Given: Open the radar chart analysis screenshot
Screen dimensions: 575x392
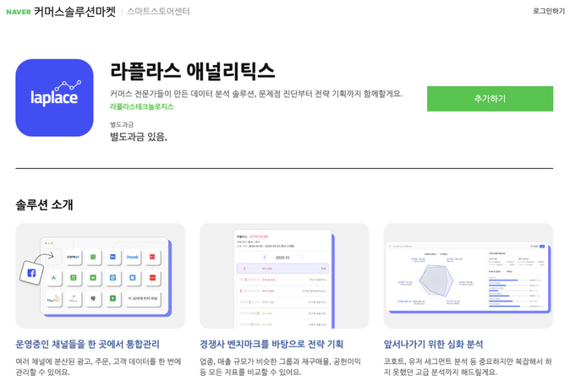Looking at the screenshot, I should 468,276.
